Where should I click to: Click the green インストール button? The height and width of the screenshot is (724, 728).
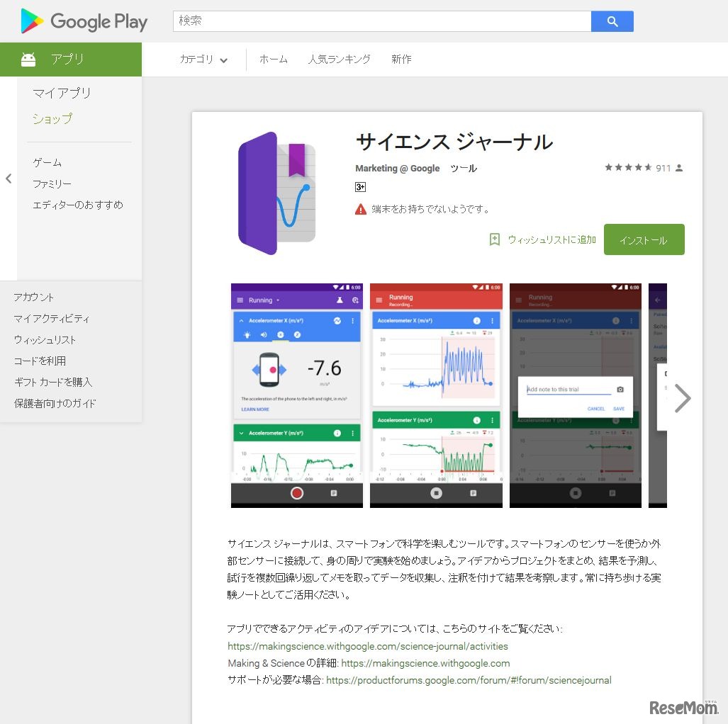click(644, 240)
